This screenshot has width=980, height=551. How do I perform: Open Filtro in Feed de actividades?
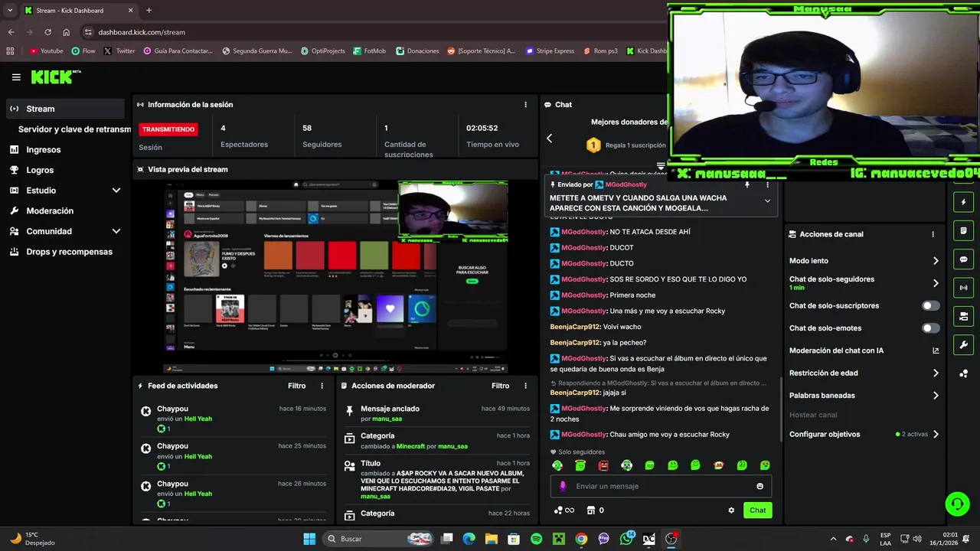point(296,386)
